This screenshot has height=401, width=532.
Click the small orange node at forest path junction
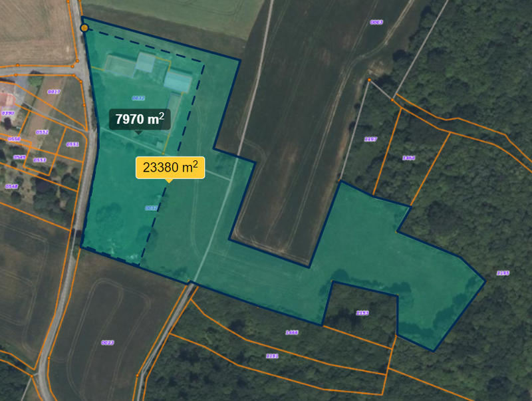coord(369,80)
